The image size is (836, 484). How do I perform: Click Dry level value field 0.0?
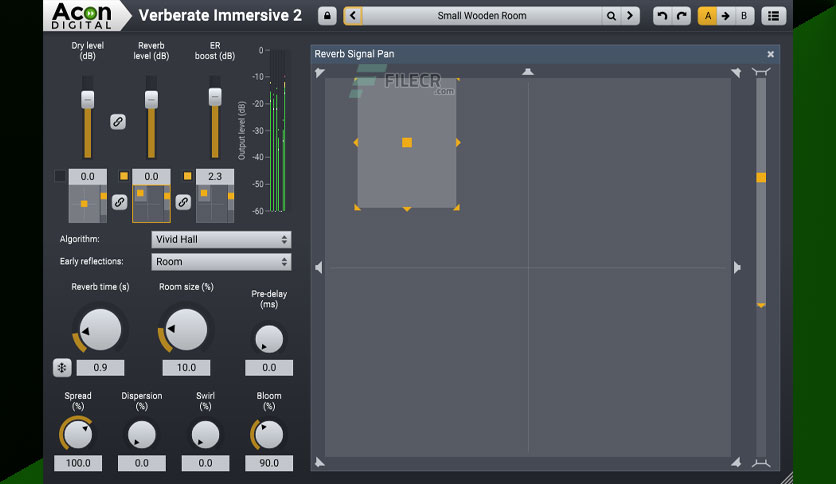click(87, 176)
